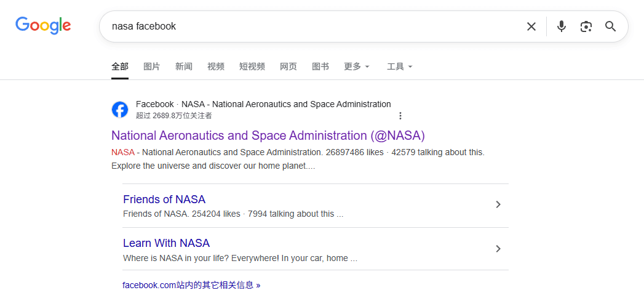Start voice search with microphone icon
Image resolution: width=644 pixels, height=298 pixels.
coord(561,26)
